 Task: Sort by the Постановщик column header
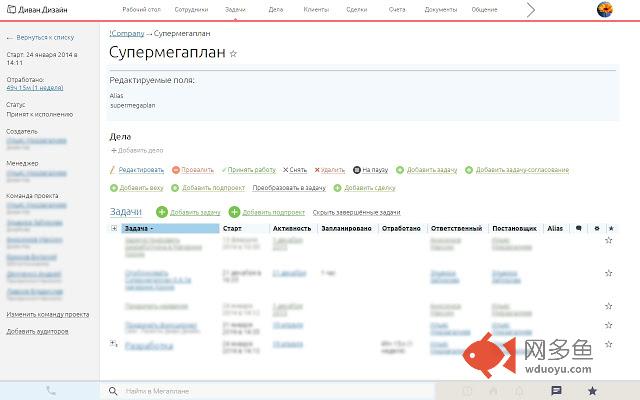[514, 229]
